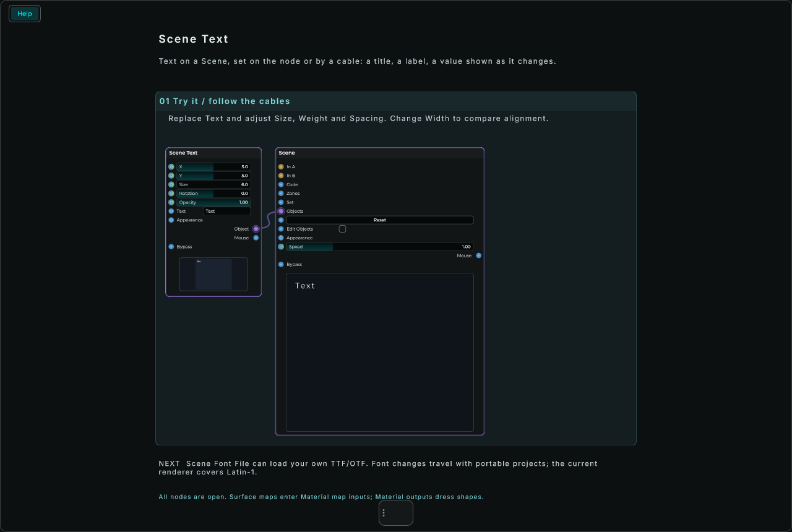Screen dimensions: 792x532
Task: Click the In B port on Scene node
Action: pos(281,176)
